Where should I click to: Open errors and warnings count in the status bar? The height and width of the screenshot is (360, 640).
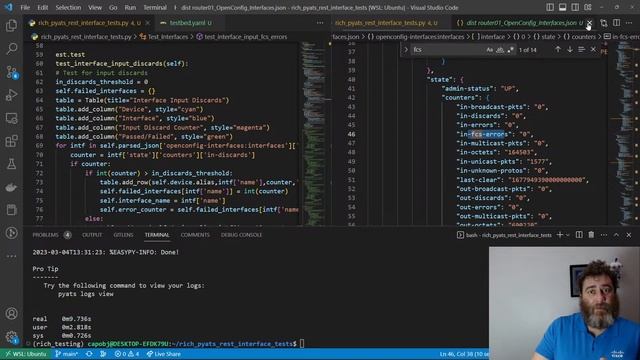127,354
